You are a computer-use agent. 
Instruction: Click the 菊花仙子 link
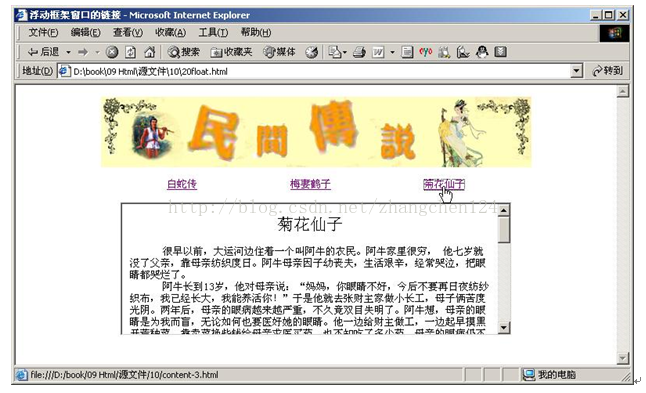pyautogui.click(x=444, y=184)
